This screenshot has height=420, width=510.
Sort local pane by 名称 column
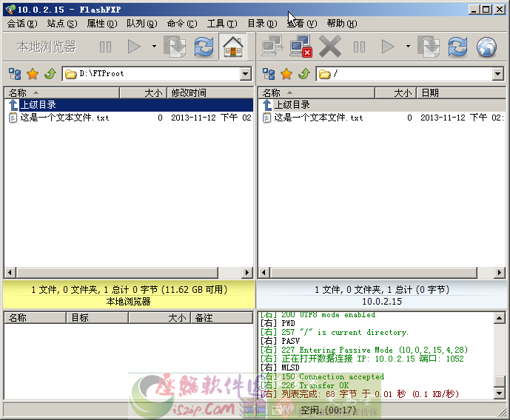click(61, 93)
